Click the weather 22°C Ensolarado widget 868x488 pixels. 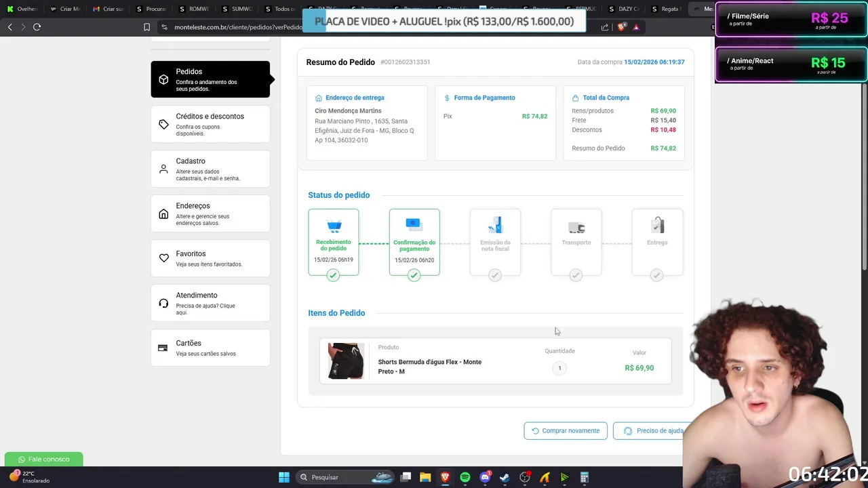click(x=30, y=477)
